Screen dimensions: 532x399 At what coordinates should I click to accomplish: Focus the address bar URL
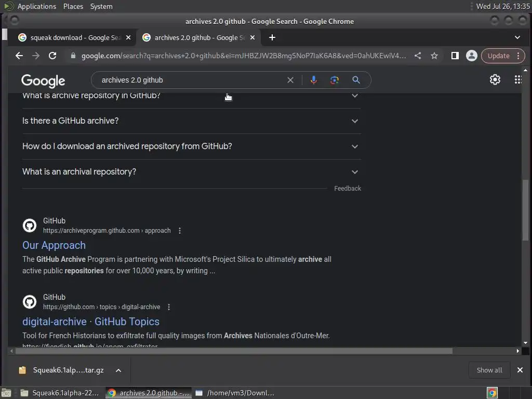[244, 56]
